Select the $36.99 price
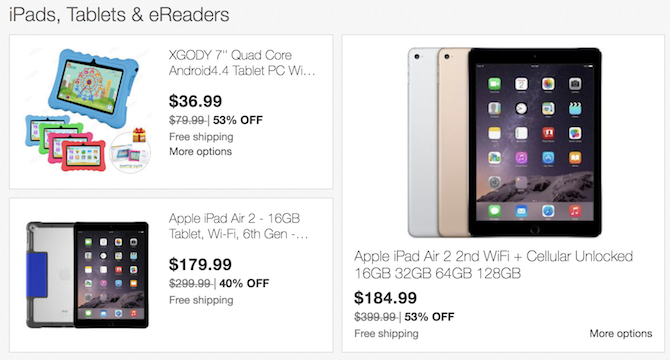Image resolution: width=670 pixels, height=360 pixels. pos(195,101)
